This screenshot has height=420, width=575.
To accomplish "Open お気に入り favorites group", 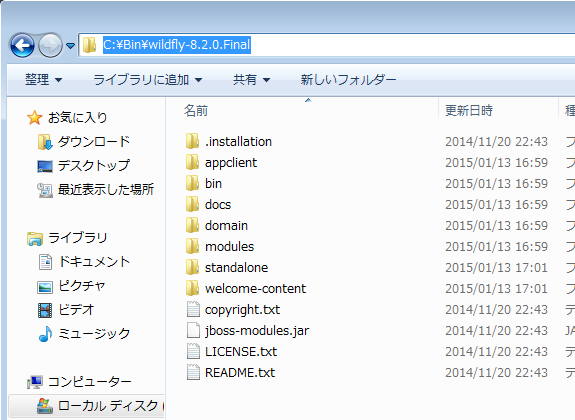I will (77, 117).
